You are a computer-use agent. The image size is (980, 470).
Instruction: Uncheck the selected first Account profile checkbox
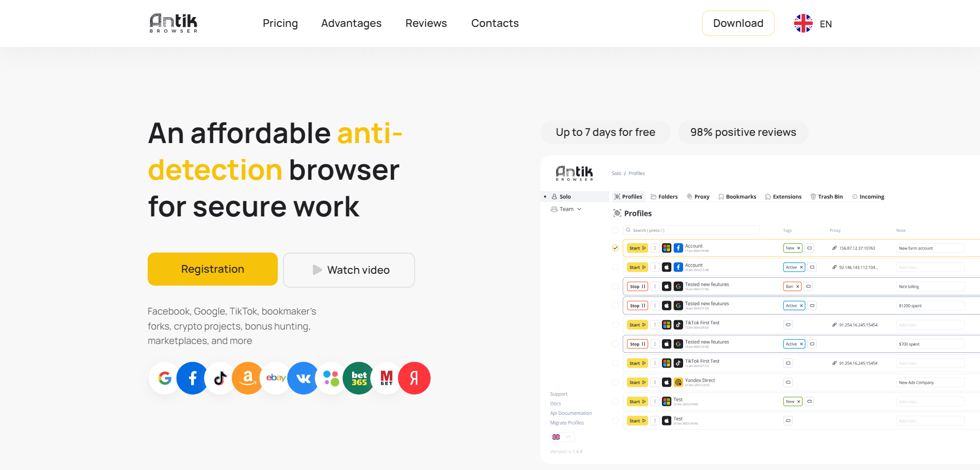point(615,248)
